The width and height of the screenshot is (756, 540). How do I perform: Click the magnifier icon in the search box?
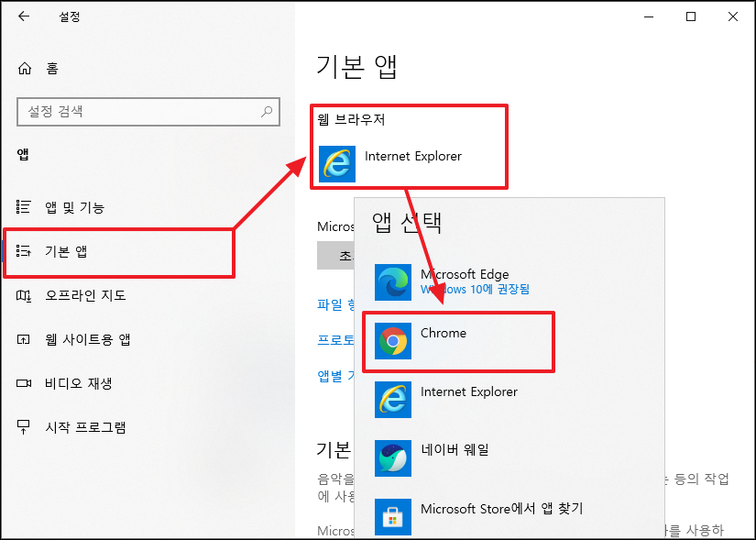coord(266,112)
